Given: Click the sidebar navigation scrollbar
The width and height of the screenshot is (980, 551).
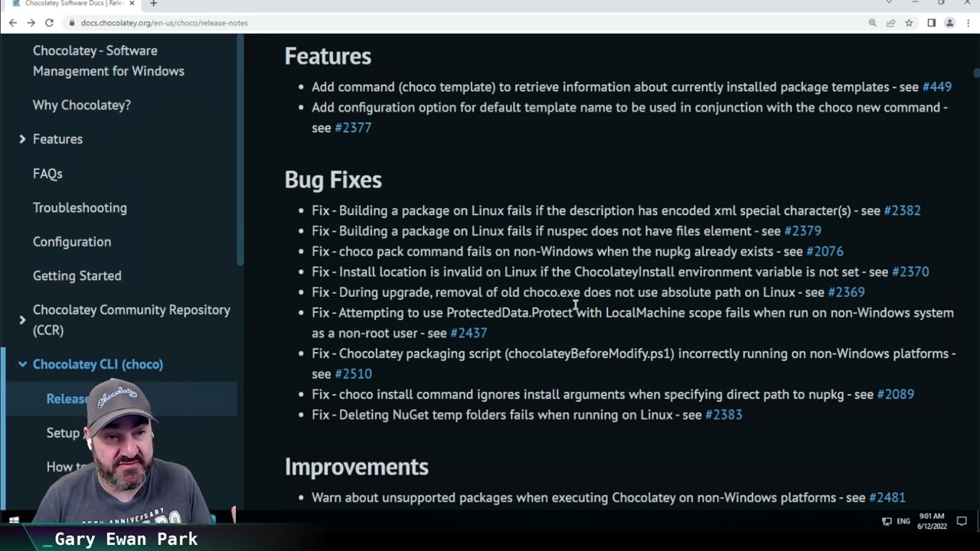Looking at the screenshot, I should (240, 149).
